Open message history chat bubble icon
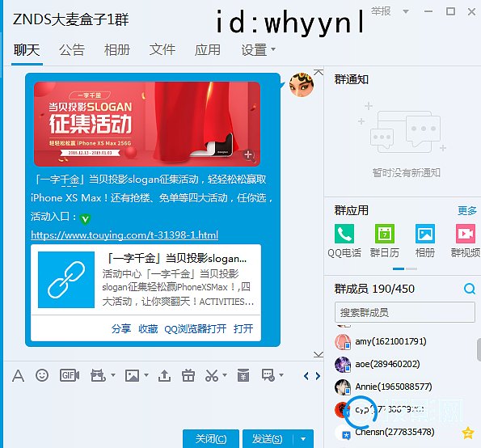 (x=268, y=375)
